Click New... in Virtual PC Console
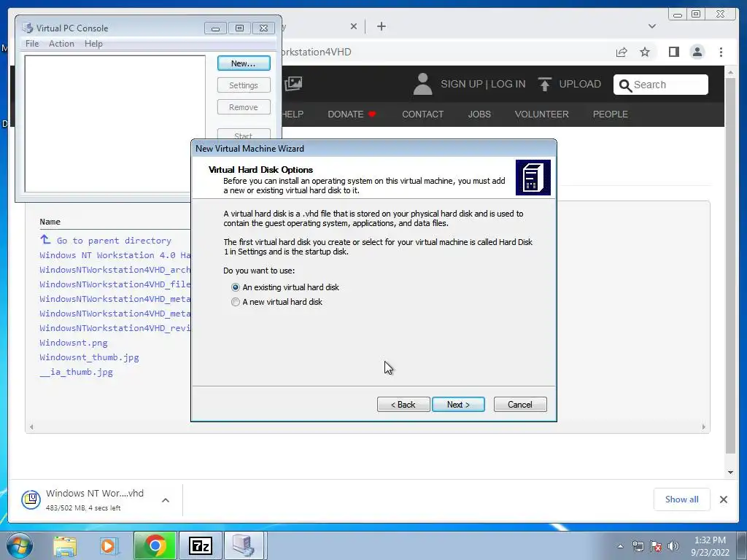This screenshot has width=747, height=560. coord(244,63)
